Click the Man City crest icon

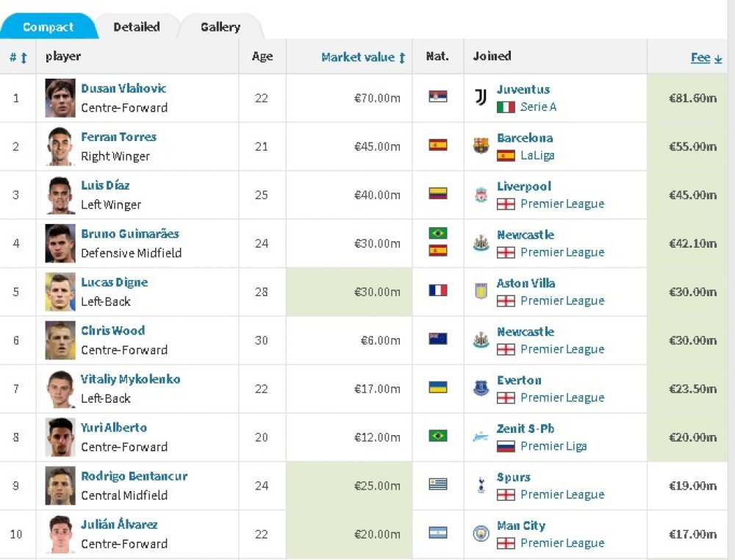click(x=481, y=534)
